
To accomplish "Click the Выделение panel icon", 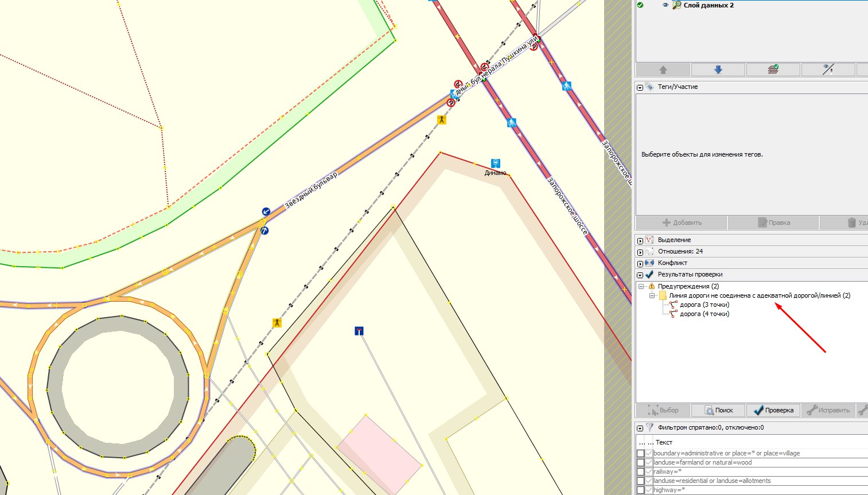I will pos(649,240).
